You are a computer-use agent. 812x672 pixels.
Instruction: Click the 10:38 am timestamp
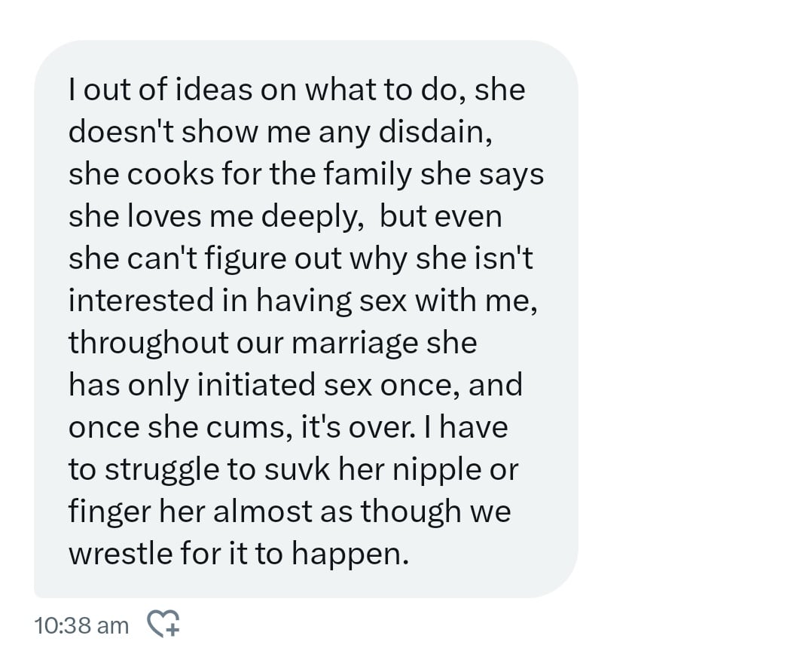(81, 625)
